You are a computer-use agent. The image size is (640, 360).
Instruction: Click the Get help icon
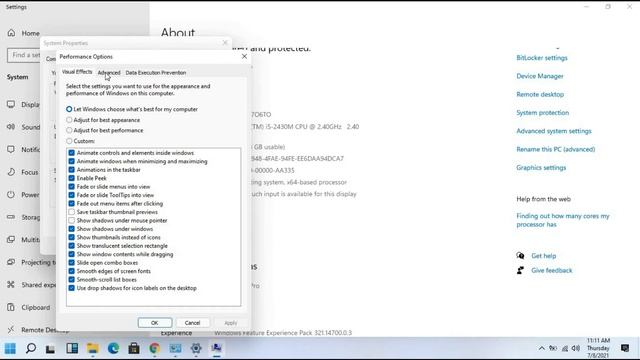pos(520,256)
